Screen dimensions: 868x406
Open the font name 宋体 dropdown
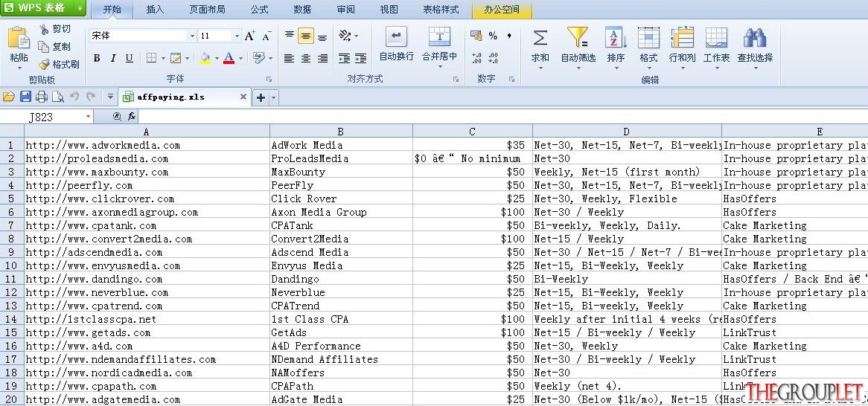tap(192, 36)
